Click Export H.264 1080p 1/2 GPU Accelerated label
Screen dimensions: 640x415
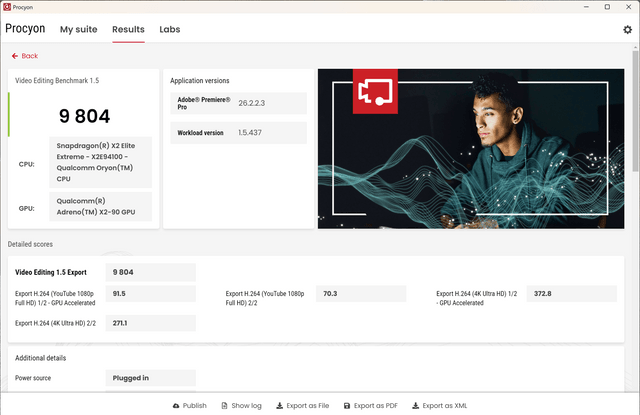(55, 298)
